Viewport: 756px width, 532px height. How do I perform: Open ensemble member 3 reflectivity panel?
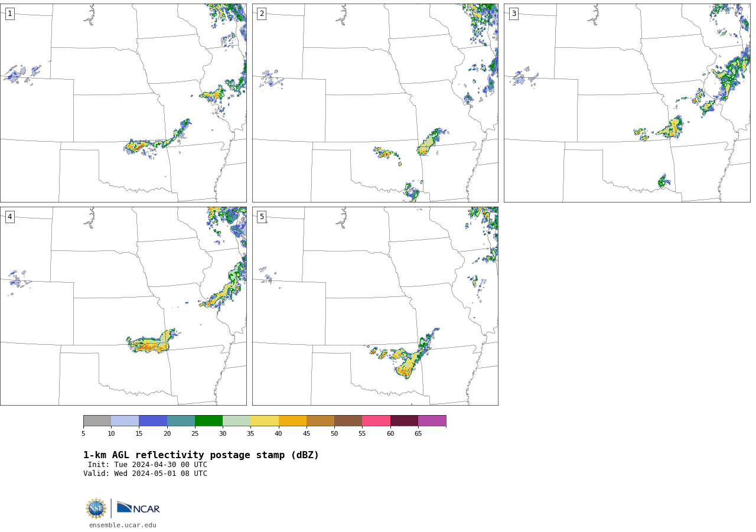click(627, 103)
